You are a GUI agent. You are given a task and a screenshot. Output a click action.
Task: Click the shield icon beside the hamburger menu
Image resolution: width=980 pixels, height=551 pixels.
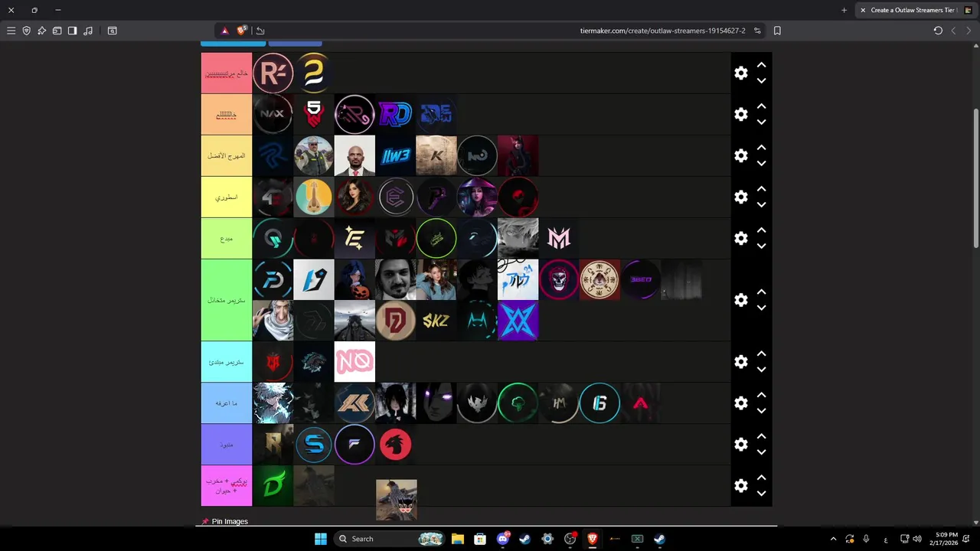(x=26, y=31)
